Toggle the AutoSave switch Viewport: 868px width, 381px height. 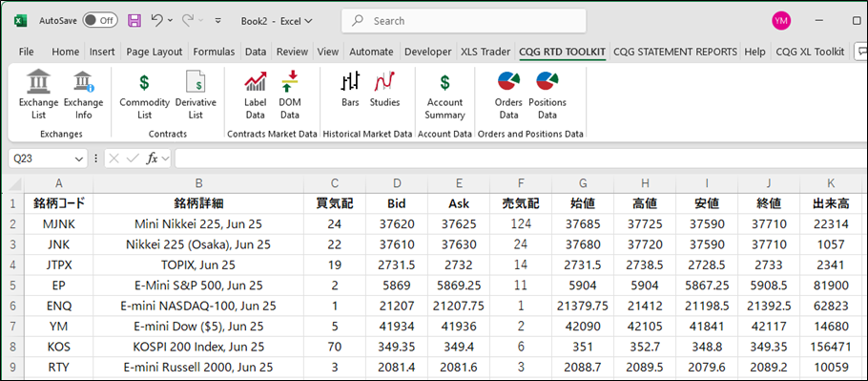pos(99,20)
